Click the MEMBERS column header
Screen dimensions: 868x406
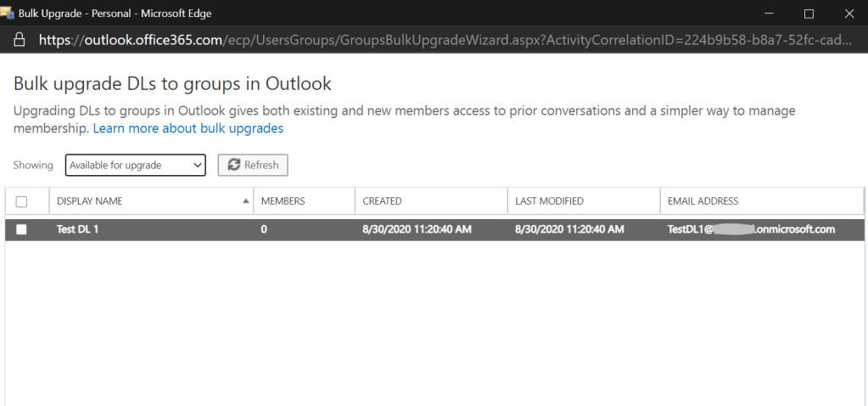283,201
